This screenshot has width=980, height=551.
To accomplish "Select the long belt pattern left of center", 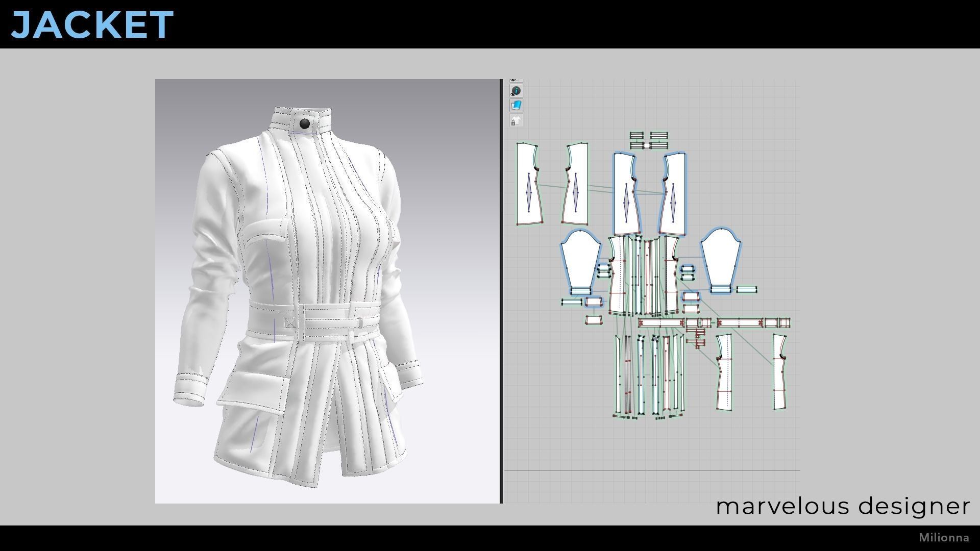I will [662, 323].
